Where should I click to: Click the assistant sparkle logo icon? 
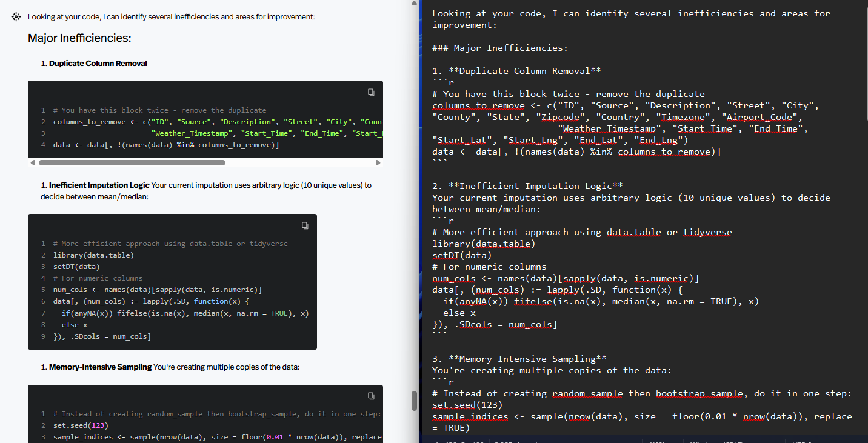click(16, 17)
